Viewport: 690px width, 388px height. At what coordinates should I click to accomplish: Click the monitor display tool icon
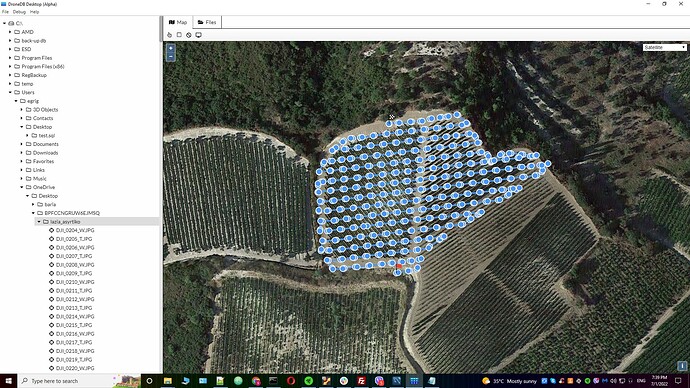[198, 35]
